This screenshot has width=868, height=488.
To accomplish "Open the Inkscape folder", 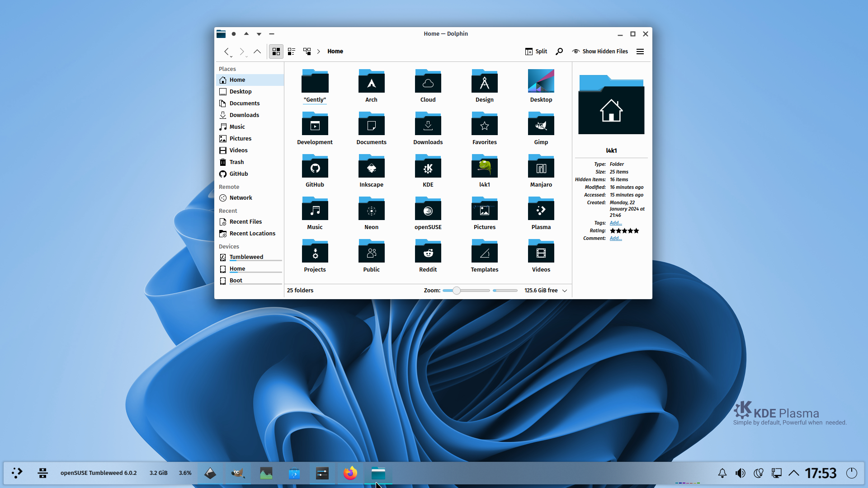I will coord(371,171).
